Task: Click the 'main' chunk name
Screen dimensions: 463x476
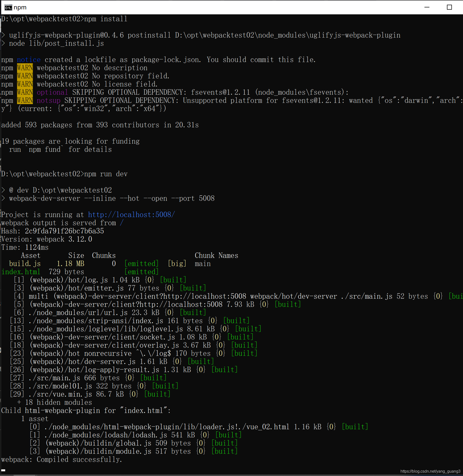Action: coord(203,264)
